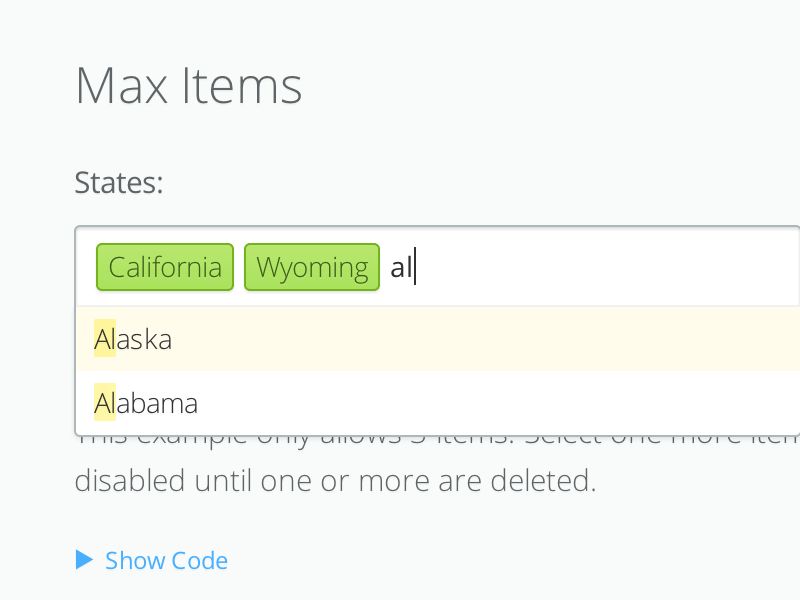Screen dimensions: 800x600
Task: Click the Max Items page heading
Action: pyautogui.click(x=188, y=86)
